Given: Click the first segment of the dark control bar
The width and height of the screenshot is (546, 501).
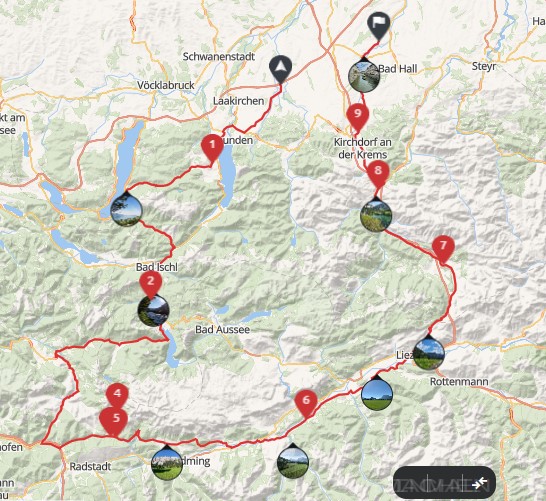Looking at the screenshot, I should (412, 483).
